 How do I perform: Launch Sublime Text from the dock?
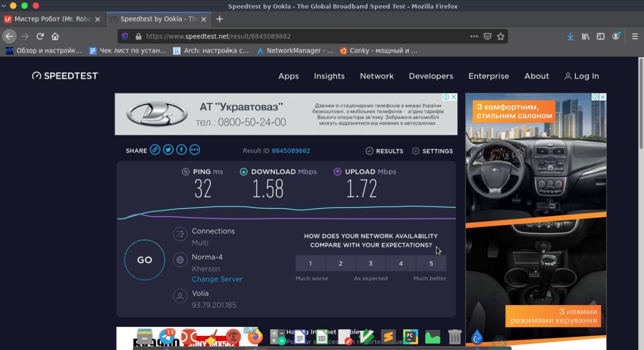point(388,336)
